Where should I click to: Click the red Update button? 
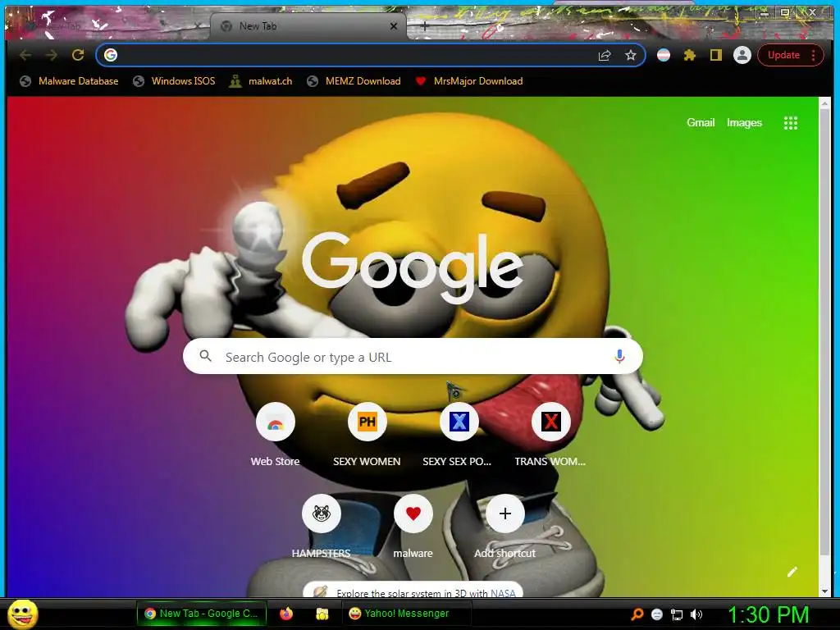click(x=783, y=55)
